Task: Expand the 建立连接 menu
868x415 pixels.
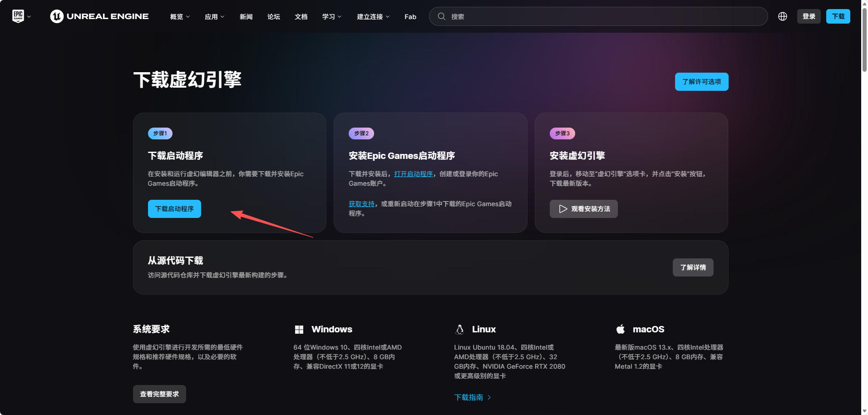Action: tap(373, 17)
